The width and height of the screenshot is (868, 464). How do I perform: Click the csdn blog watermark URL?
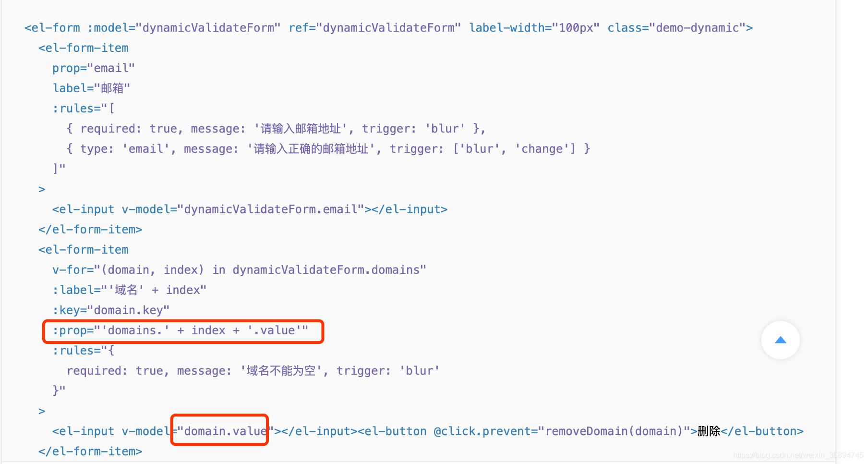[798, 455]
